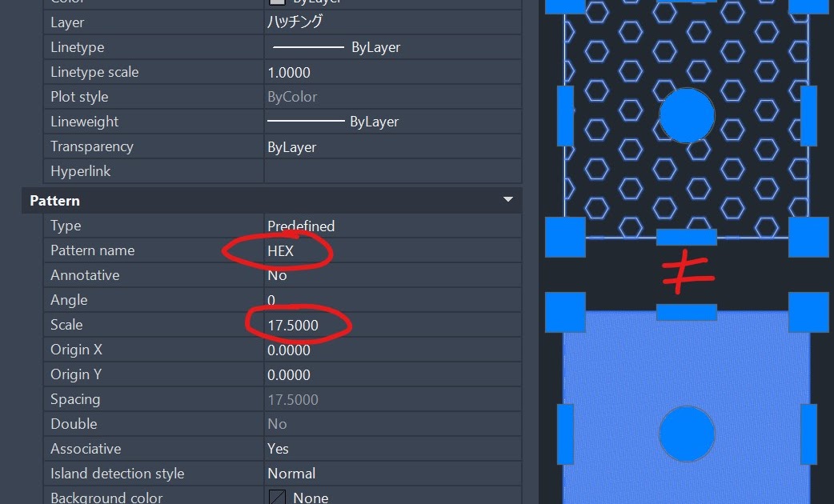Screen dimensions: 834x504
Task: Click the Hyperlink property field
Action: click(x=392, y=171)
